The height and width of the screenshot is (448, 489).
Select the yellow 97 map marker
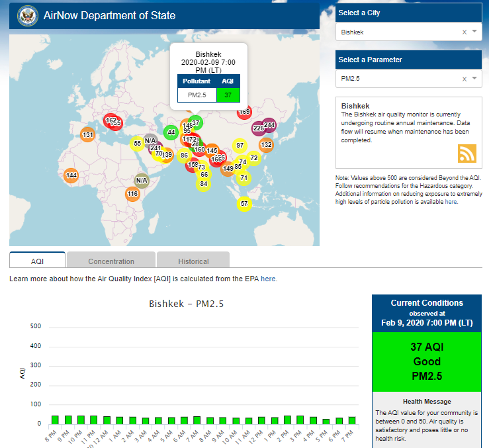point(240,145)
